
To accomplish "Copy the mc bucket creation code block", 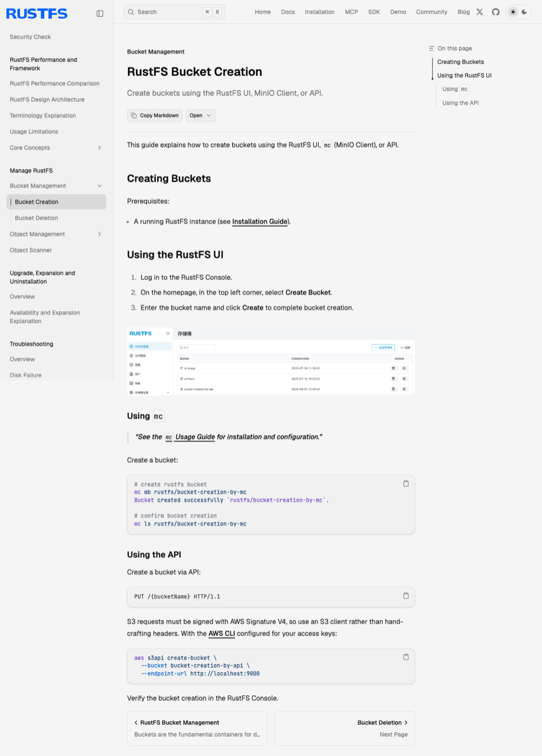I will pyautogui.click(x=406, y=483).
